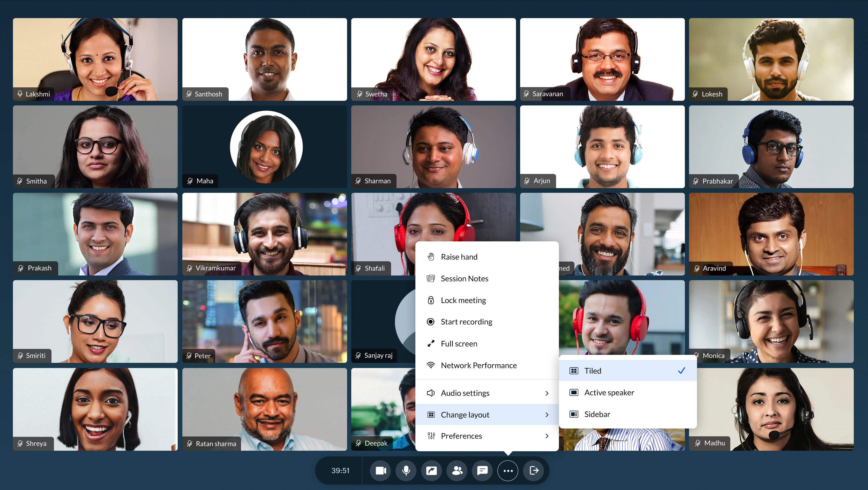Expand the Audio settings submenu
The height and width of the screenshot is (490, 868).
click(488, 392)
